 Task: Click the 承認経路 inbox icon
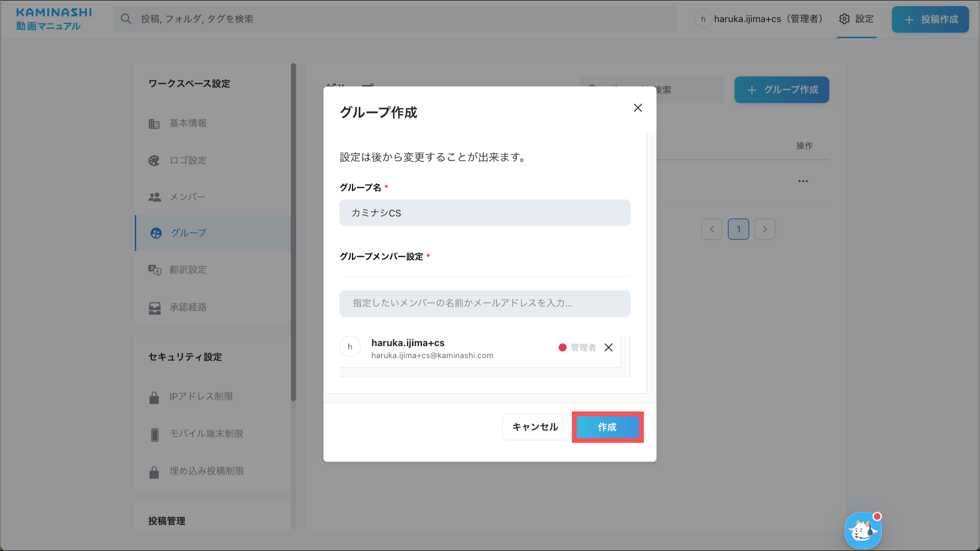tap(155, 308)
